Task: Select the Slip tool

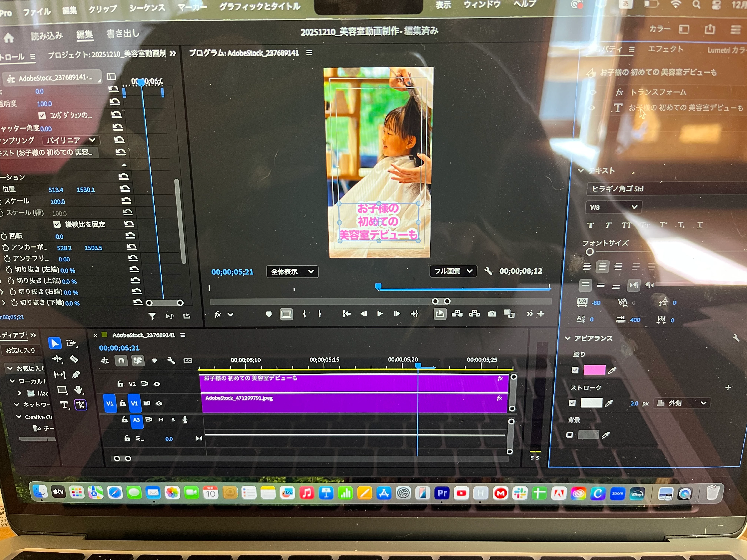Action: pos(59,374)
